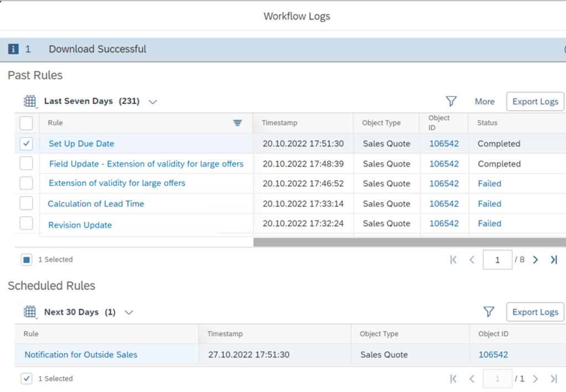The image size is (566, 392).
Task: Toggle the select-all checkbox in Past Rules header
Action: (26, 123)
